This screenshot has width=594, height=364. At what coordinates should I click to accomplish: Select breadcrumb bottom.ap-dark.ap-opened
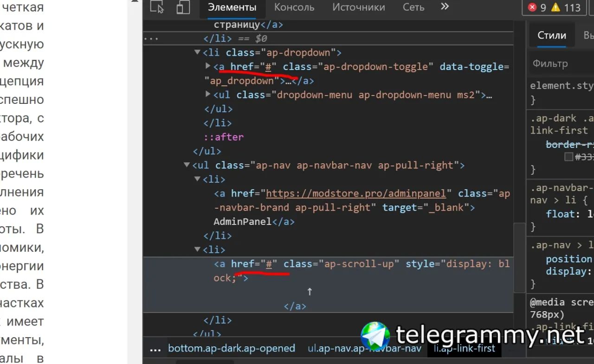click(x=232, y=348)
